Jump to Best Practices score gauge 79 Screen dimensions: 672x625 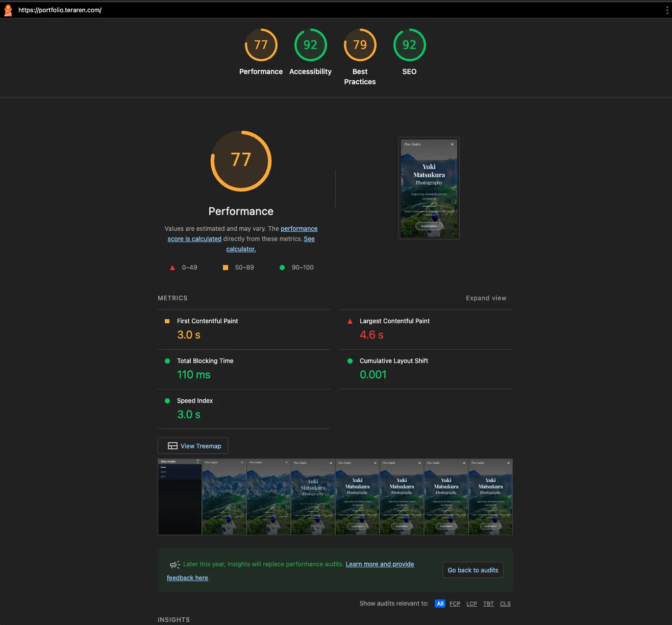[360, 45]
